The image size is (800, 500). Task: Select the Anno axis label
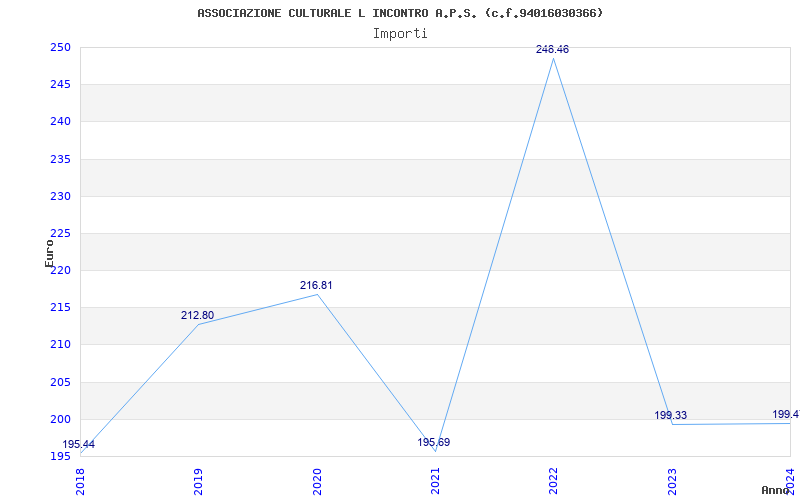click(x=776, y=490)
